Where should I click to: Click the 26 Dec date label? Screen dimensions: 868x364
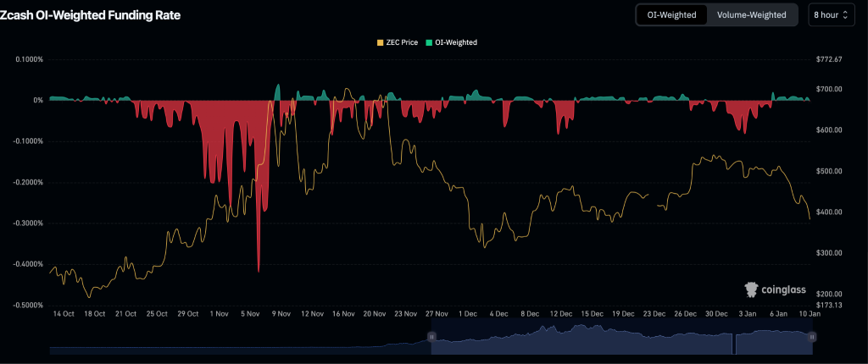click(x=685, y=314)
